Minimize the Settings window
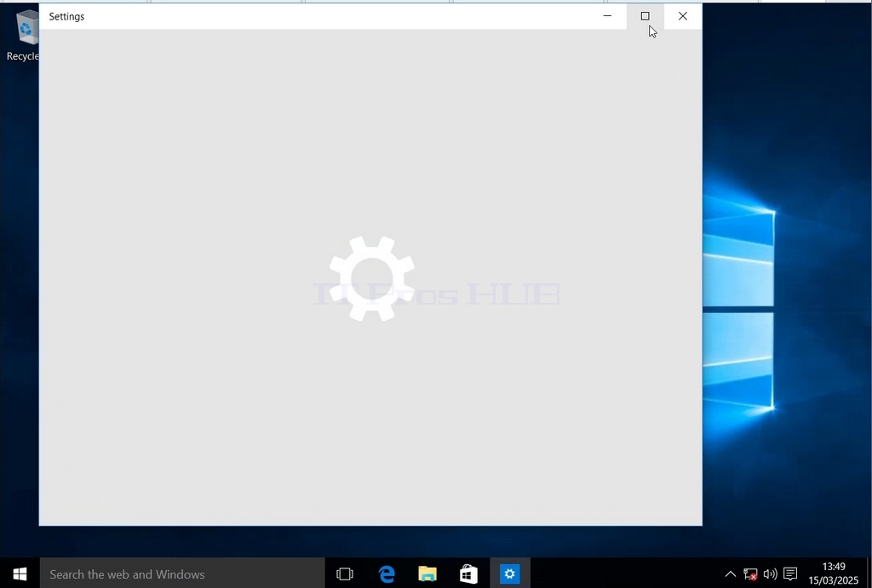 pos(607,16)
